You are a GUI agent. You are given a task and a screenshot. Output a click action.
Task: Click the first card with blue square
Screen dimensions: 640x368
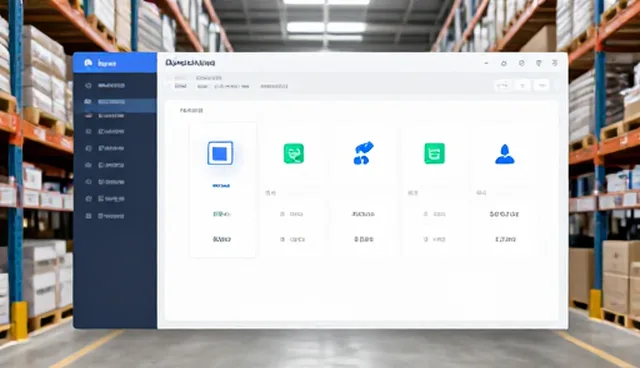click(x=223, y=190)
